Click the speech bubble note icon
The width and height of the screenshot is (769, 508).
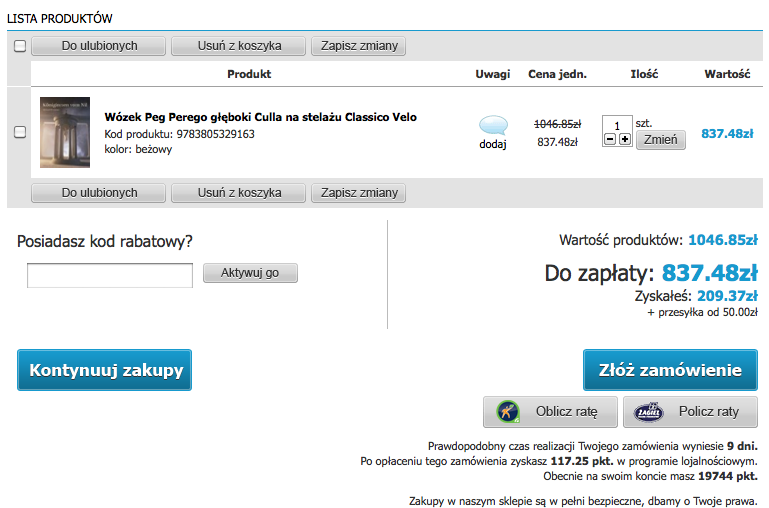coord(493,125)
